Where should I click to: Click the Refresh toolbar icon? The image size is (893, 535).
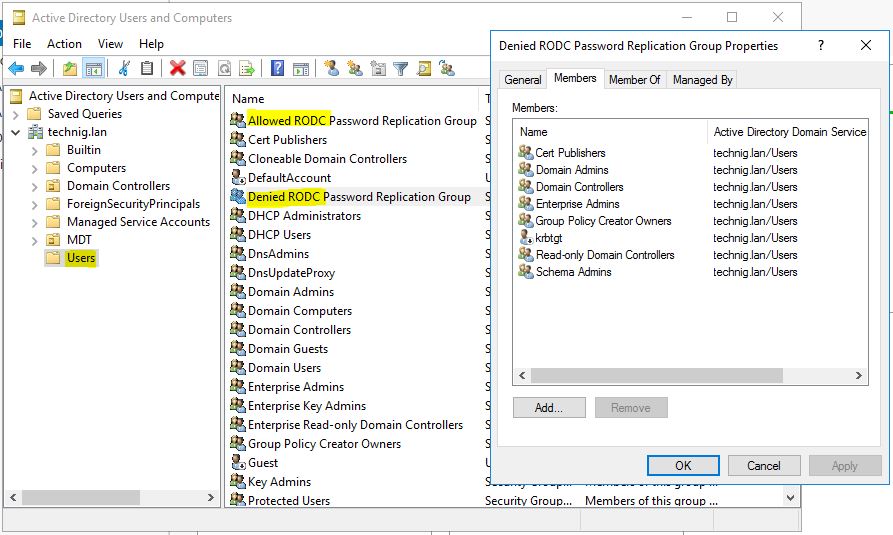[x=224, y=69]
